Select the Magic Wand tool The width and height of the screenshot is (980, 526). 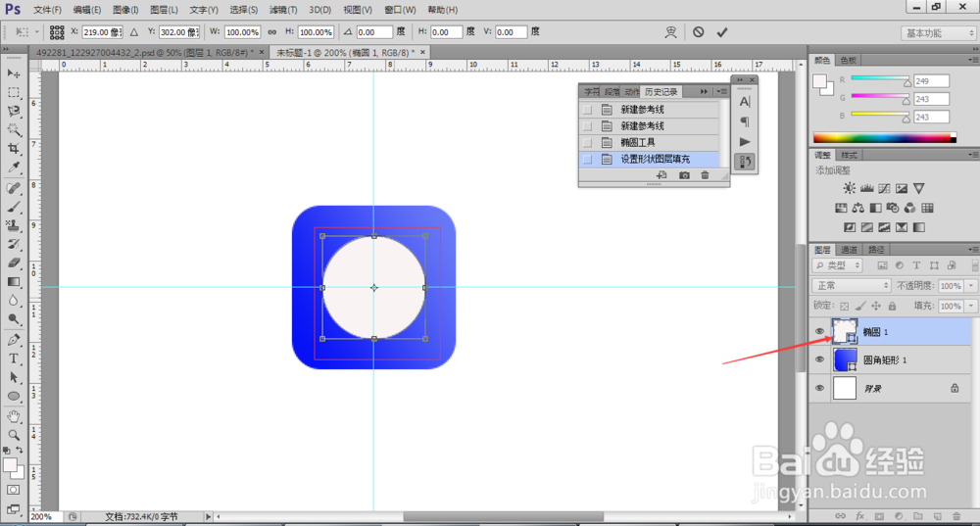[13, 130]
